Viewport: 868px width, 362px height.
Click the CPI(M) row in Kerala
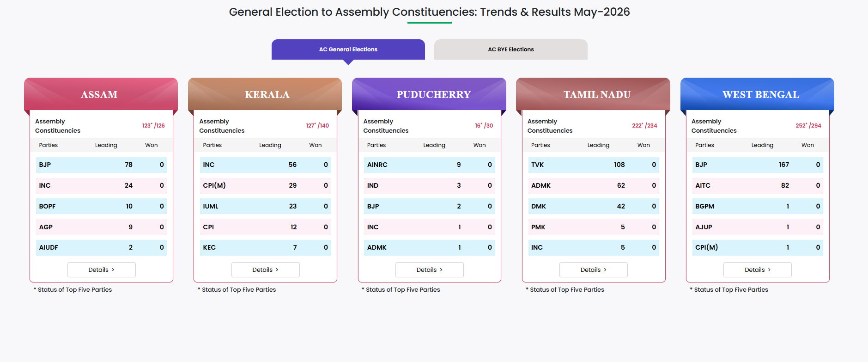(x=266, y=185)
